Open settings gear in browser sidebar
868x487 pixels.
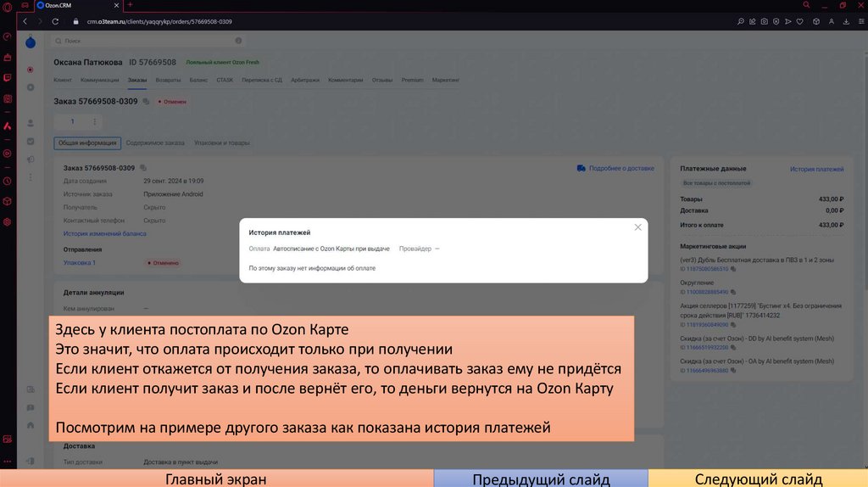[x=7, y=221]
